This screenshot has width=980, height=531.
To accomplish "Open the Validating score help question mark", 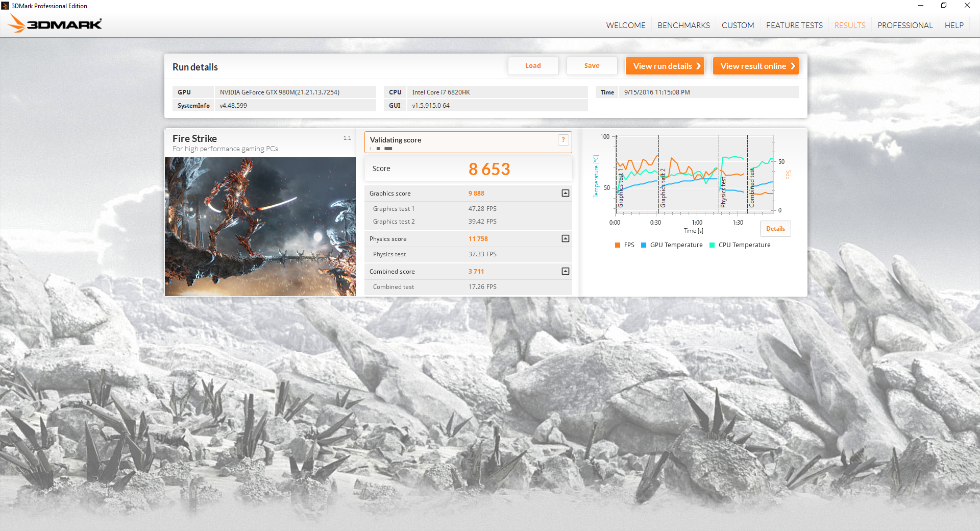I will 563,140.
